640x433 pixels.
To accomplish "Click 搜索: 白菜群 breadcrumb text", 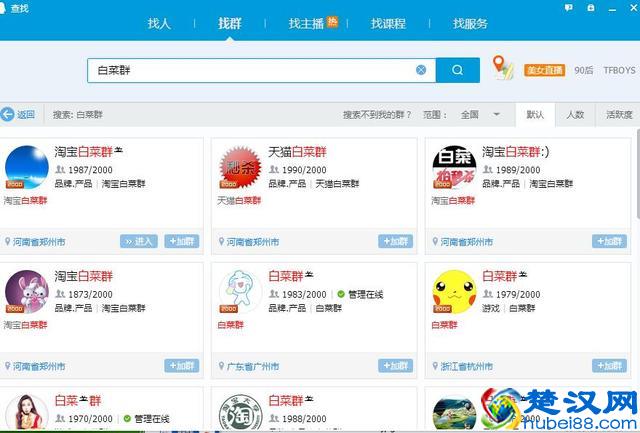I will (x=78, y=115).
